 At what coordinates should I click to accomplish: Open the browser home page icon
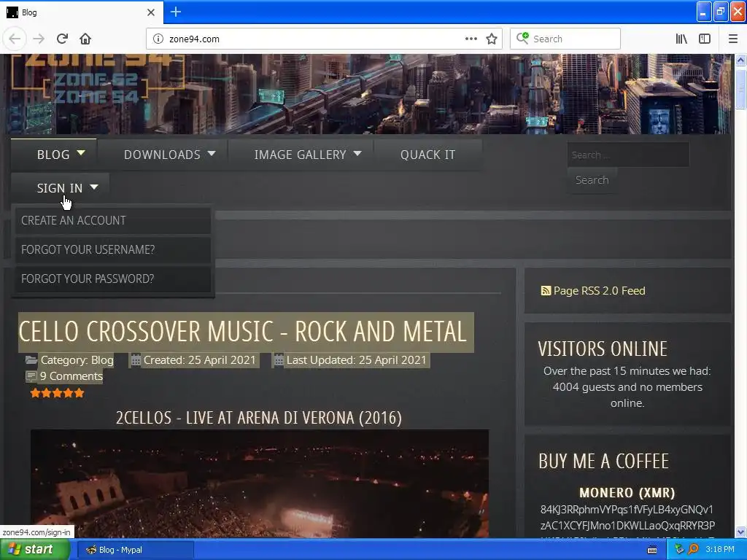85,39
